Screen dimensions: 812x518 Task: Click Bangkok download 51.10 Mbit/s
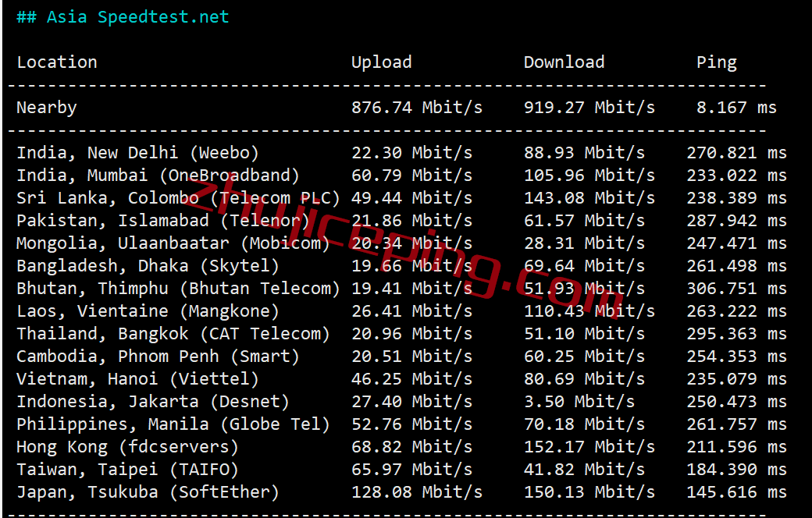(x=584, y=334)
